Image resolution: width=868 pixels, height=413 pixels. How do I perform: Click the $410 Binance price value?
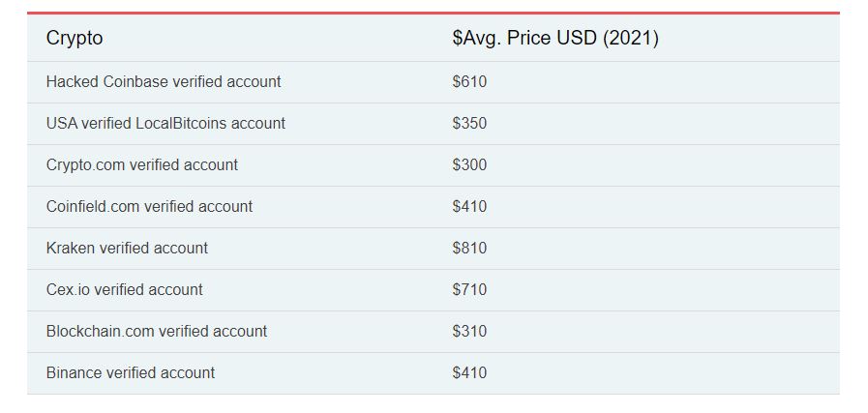click(469, 372)
